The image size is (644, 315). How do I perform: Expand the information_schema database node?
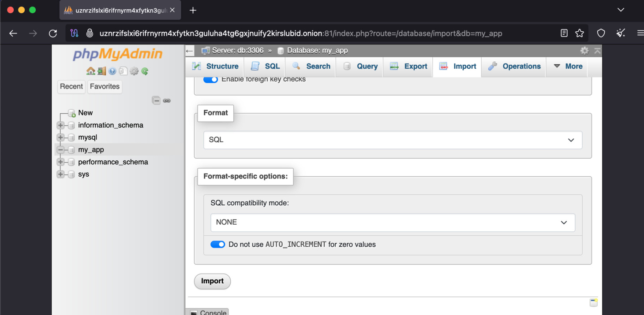pyautogui.click(x=60, y=125)
